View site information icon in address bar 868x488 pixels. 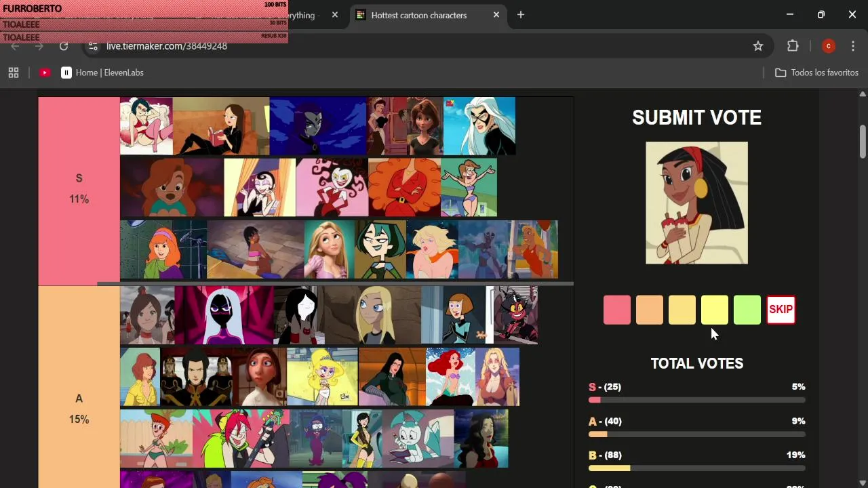point(94,46)
